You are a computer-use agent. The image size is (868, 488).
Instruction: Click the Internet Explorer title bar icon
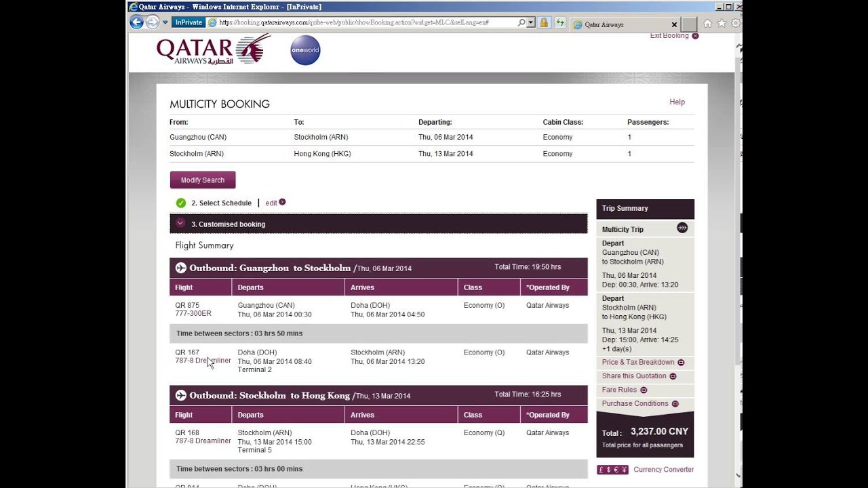point(133,7)
